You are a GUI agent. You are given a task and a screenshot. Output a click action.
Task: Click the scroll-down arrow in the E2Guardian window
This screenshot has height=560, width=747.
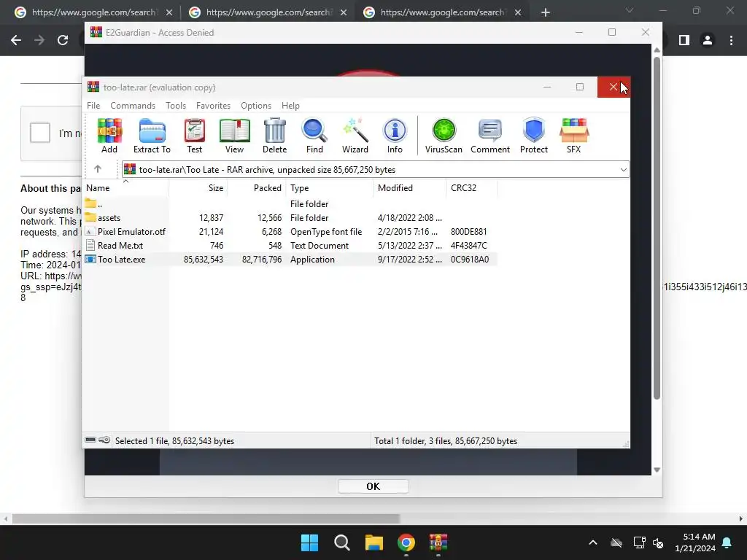coord(657,470)
